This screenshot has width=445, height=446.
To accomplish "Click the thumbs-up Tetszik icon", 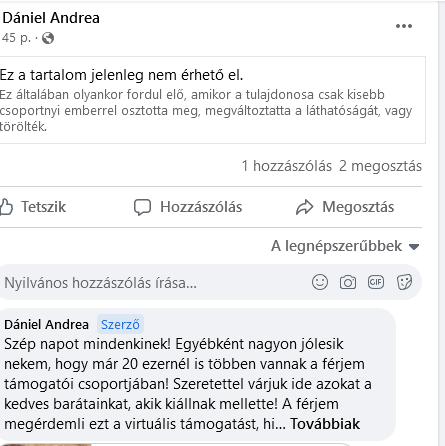I will [6, 207].
